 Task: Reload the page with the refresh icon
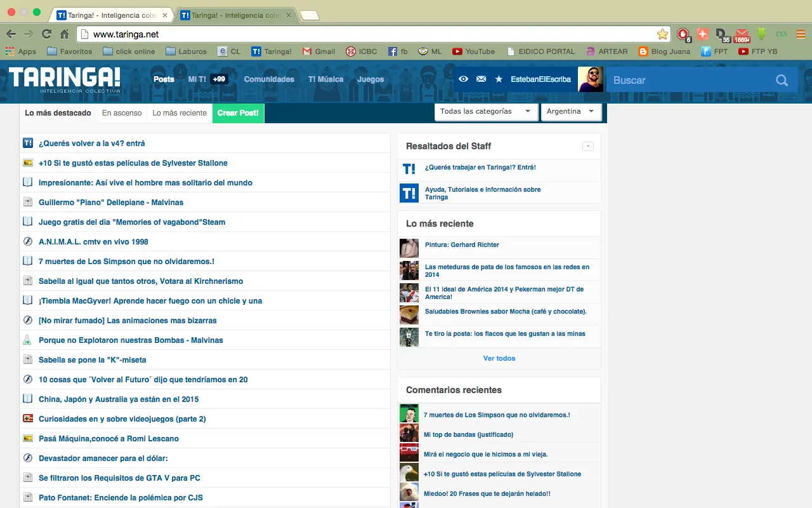click(46, 34)
